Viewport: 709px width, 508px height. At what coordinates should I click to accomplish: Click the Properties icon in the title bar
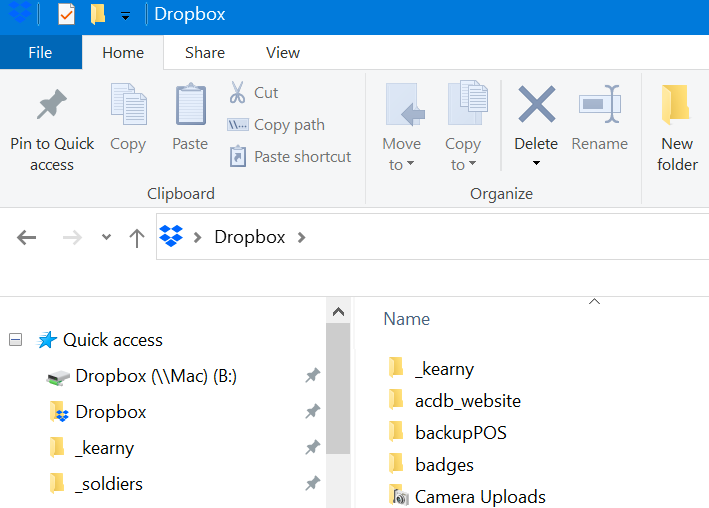pos(67,14)
